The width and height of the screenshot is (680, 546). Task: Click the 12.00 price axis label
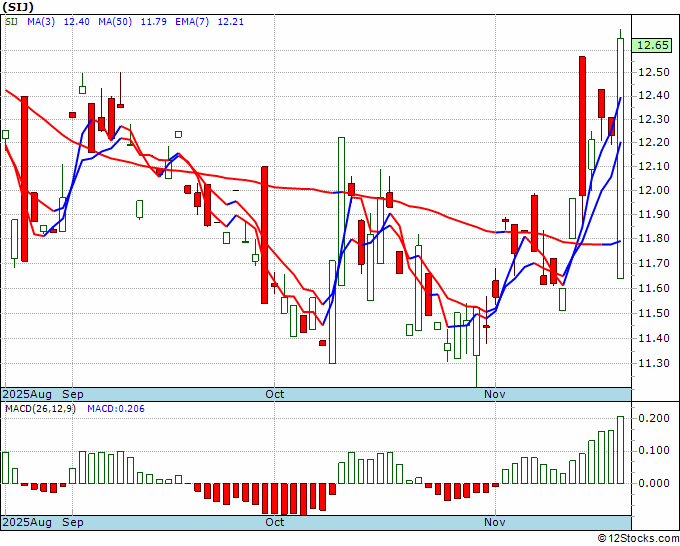pos(654,190)
